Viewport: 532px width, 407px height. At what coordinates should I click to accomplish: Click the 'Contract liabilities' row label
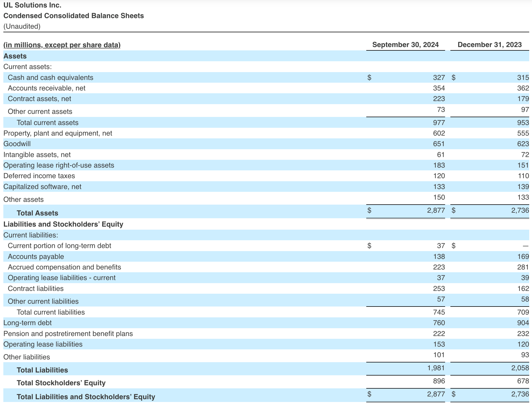(36, 288)
